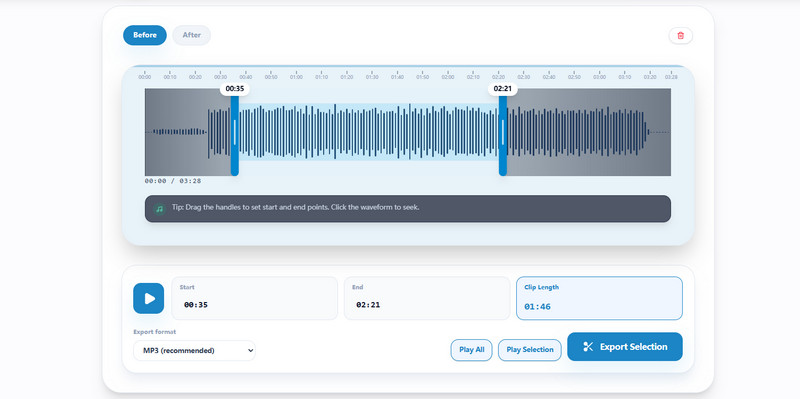Screen dimensions: 800x399
Task: Click the 02:21 end handle label
Action: coord(503,89)
